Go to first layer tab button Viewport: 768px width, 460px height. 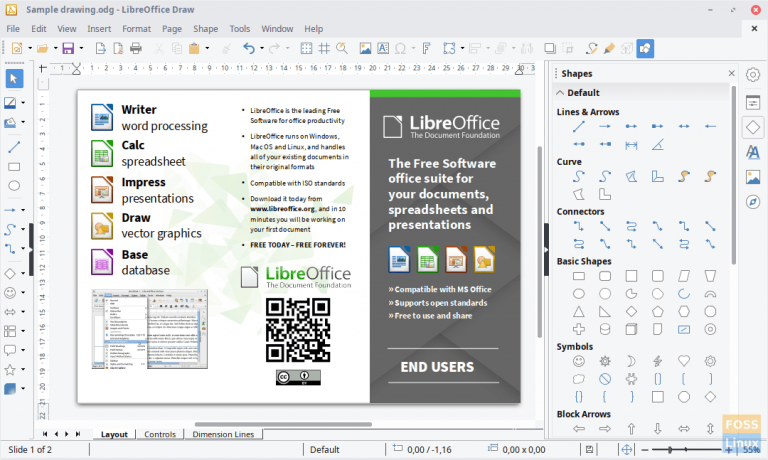(45, 434)
